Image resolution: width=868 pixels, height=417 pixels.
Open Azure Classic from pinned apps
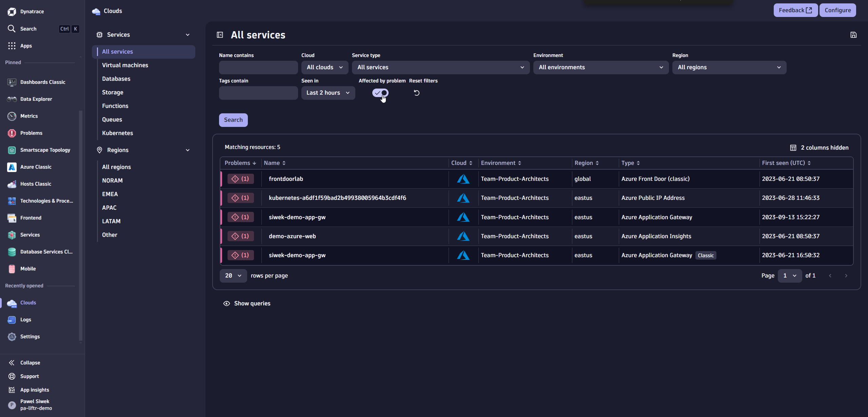click(x=36, y=167)
